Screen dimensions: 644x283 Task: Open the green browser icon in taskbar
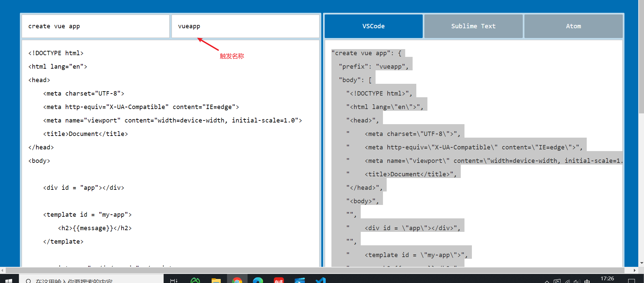(x=195, y=280)
